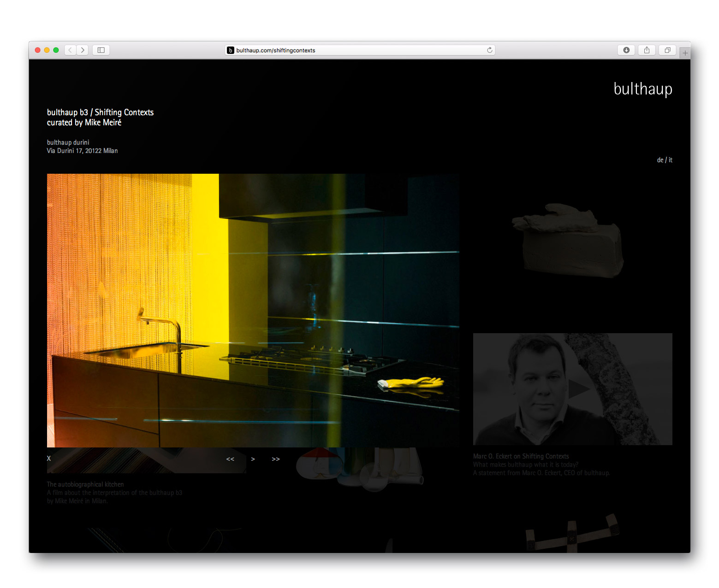Click the bulthaup favicon in the address bar
Viewport: 719px width, 588px height.
(x=231, y=50)
